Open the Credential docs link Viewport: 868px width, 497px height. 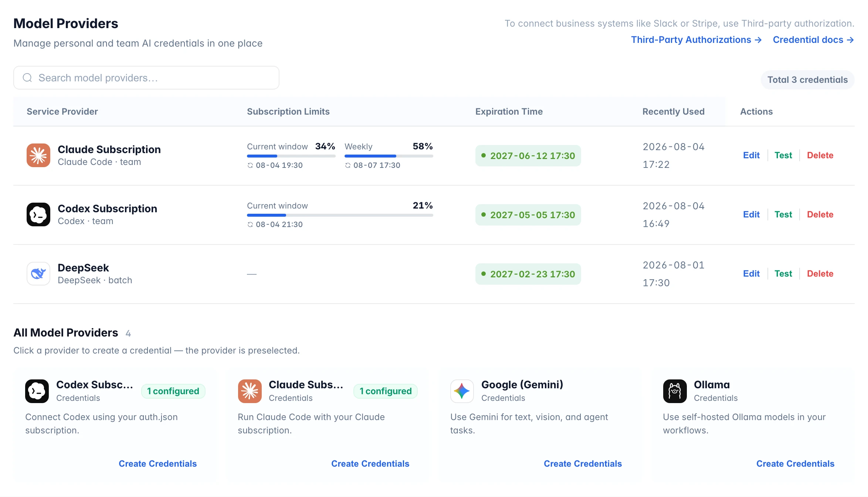tap(813, 40)
